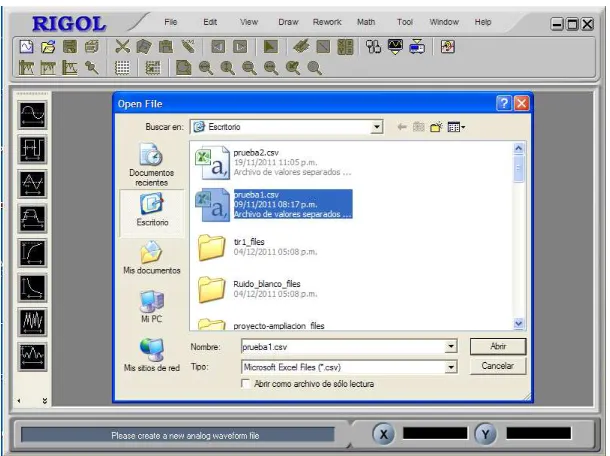Open the Math menu

[366, 22]
